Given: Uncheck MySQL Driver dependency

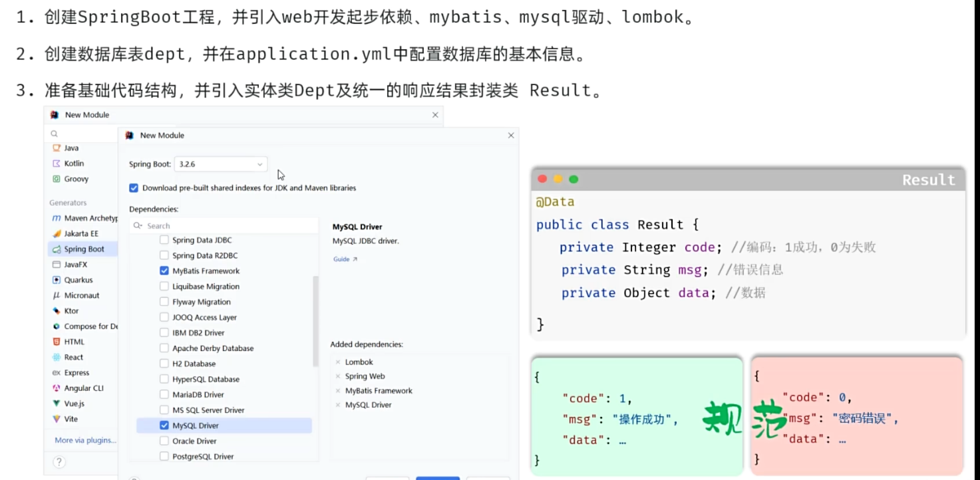Looking at the screenshot, I should click(164, 425).
